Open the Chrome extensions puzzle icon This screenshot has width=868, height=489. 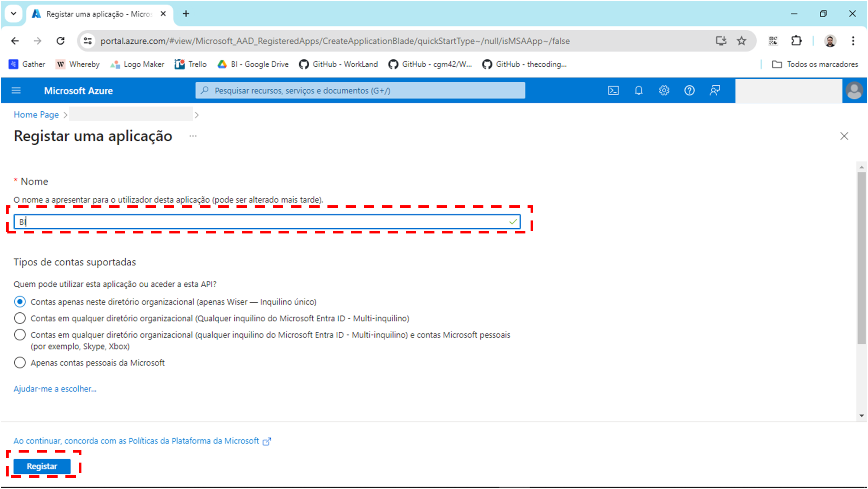796,41
